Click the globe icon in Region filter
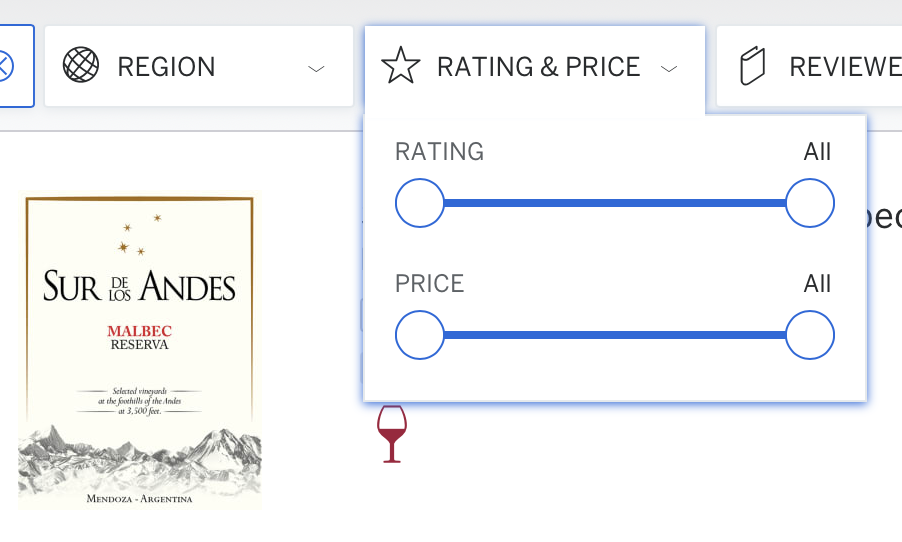The image size is (902, 542). (x=81, y=67)
